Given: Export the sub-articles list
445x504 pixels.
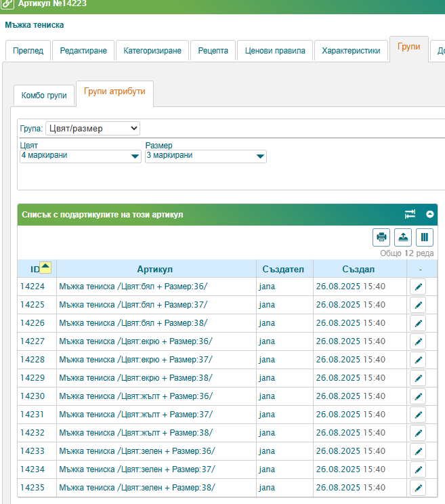Looking at the screenshot, I should tap(403, 237).
